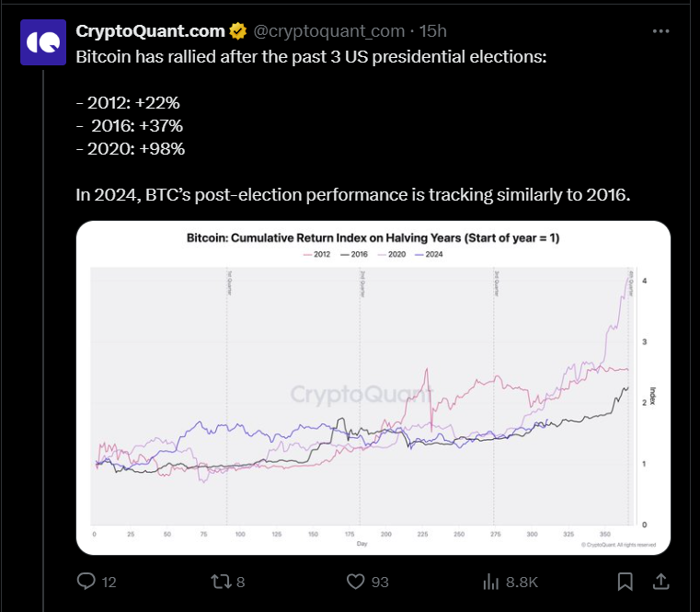
Task: Click the 'Bitcoin has rallied' opening line
Action: click(x=313, y=57)
